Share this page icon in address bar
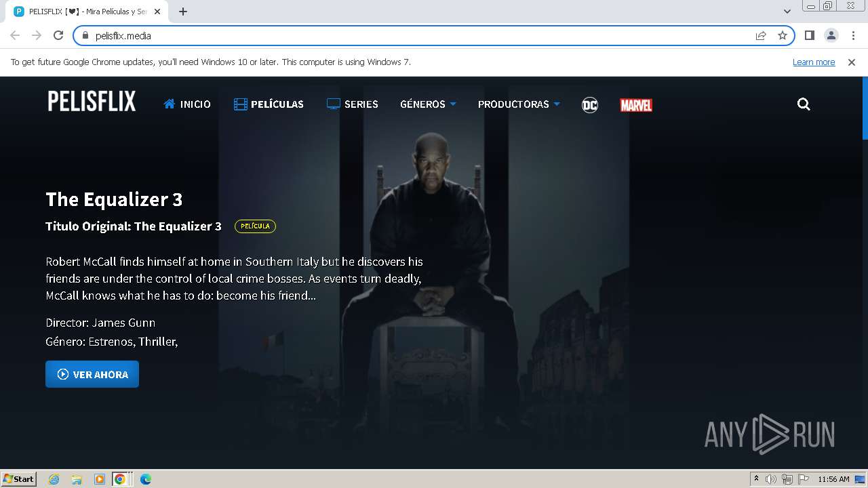Image resolution: width=868 pixels, height=488 pixels. [761, 35]
